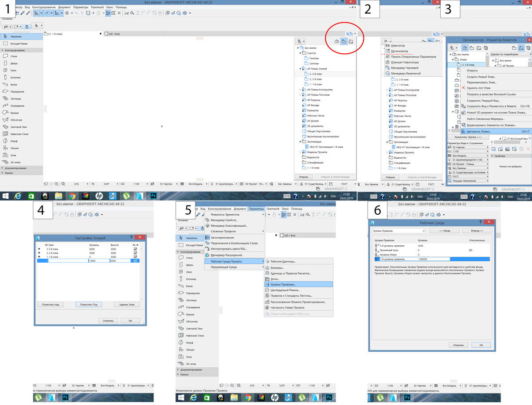
Task: Collapse Конструирование section in 1-й этаж tab window
Action: [21, 50]
